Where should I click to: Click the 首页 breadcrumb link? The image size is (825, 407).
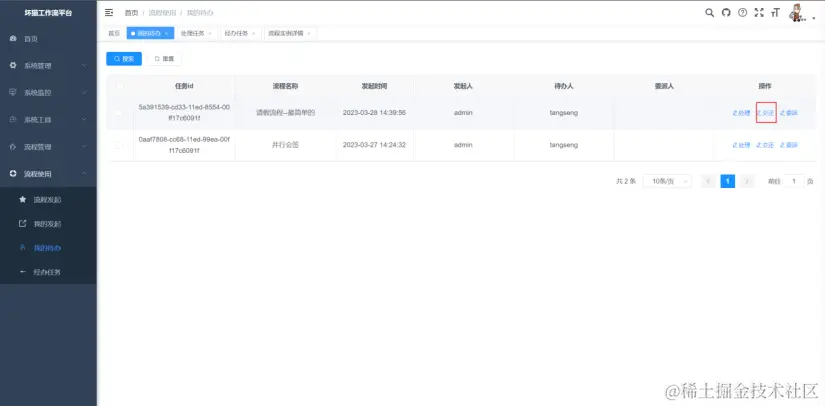coord(131,13)
